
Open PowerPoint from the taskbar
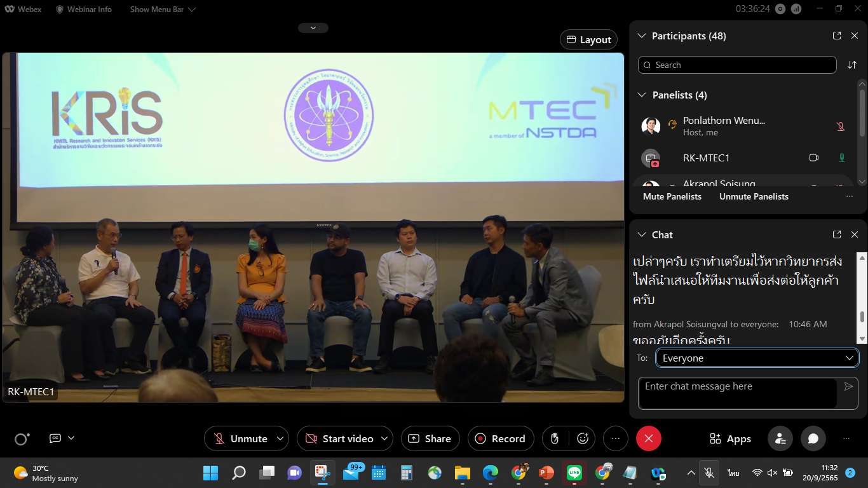(546, 473)
